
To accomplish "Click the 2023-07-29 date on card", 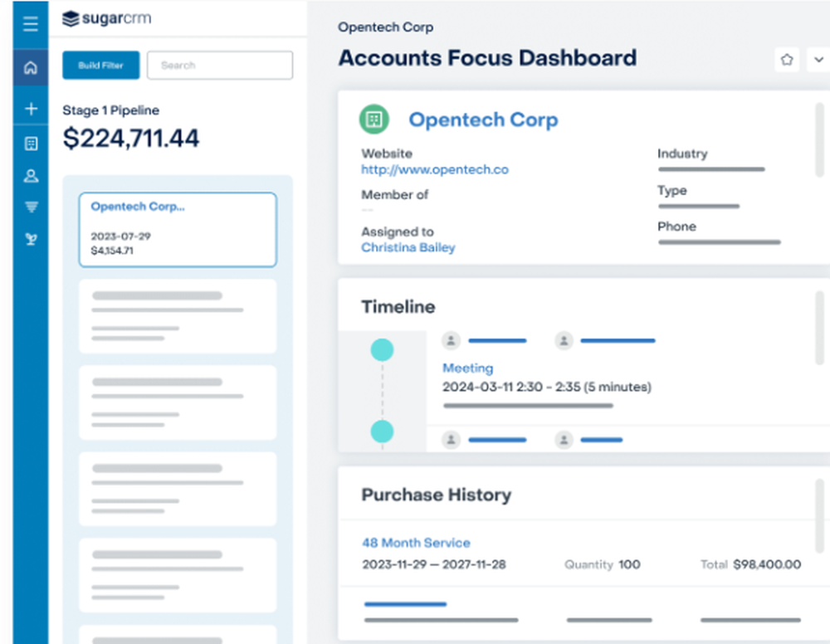I will (120, 236).
